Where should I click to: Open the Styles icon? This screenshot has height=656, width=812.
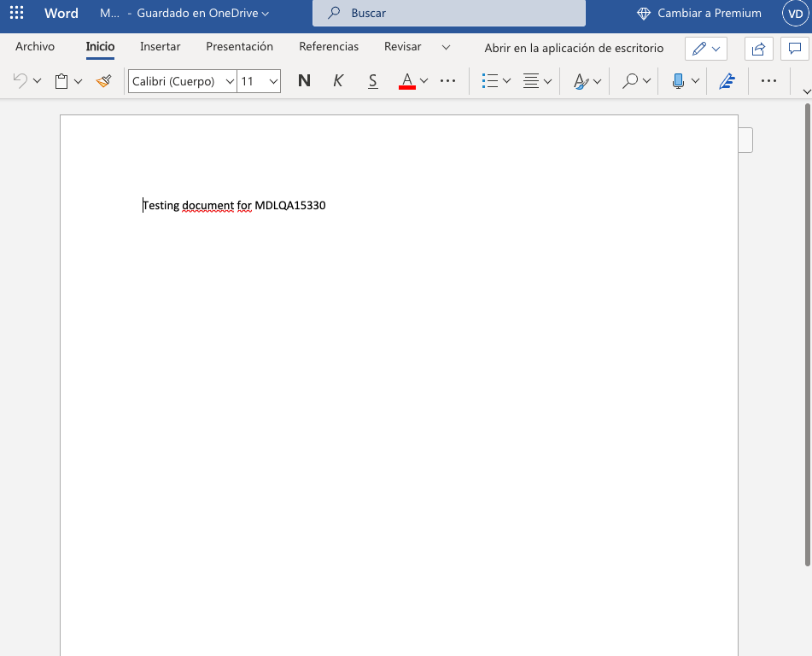[581, 81]
